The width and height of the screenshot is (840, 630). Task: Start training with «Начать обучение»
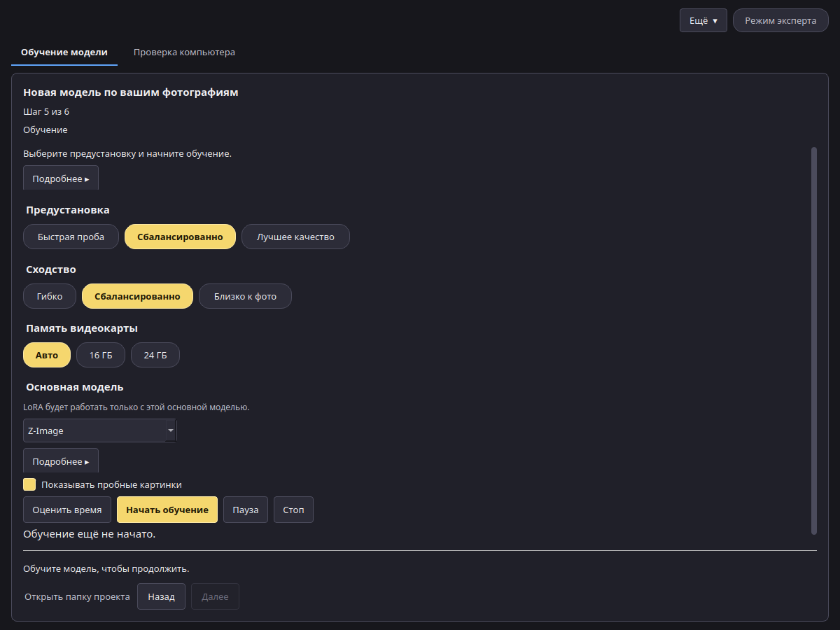tap(167, 510)
